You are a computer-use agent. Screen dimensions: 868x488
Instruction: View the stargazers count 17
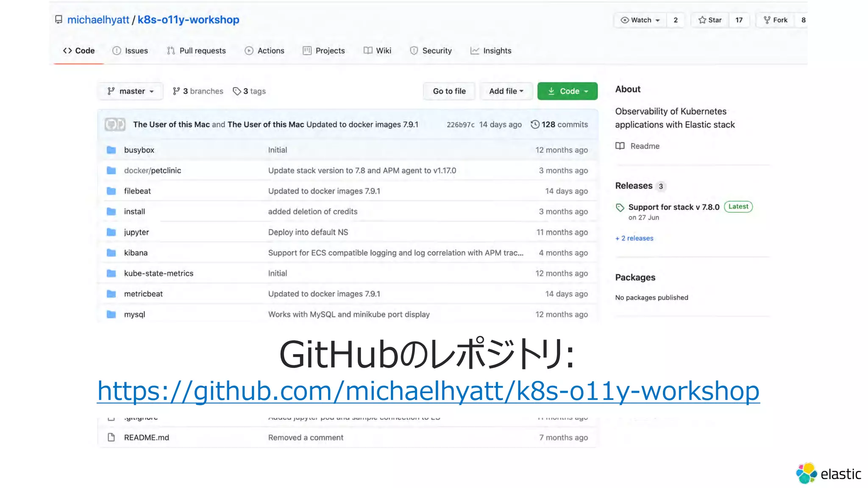[x=739, y=20]
